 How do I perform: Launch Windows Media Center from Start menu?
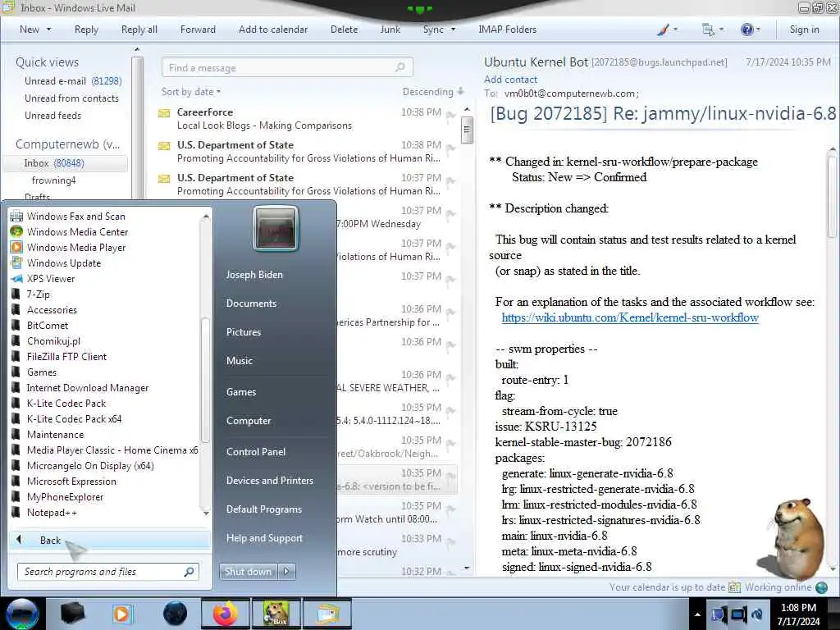[77, 232]
